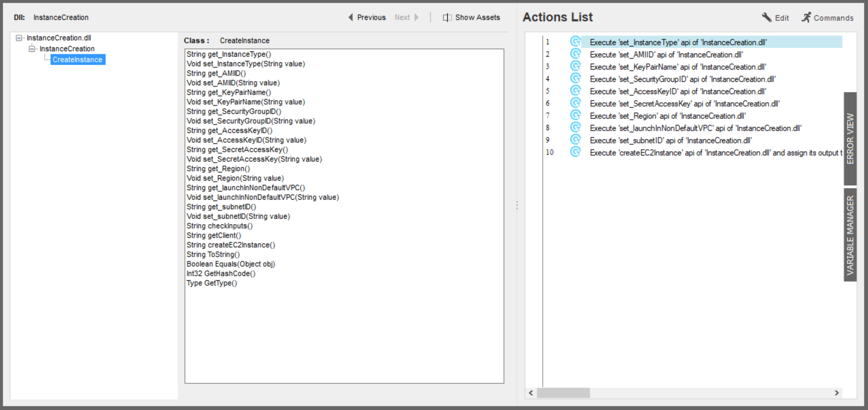Viewport: 868px width, 410px height.
Task: Select 'Void set_AccessKeyID(String value)' method
Action: click(x=247, y=140)
